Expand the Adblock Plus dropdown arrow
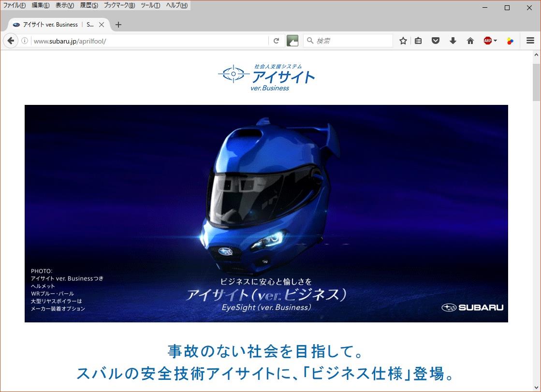The height and width of the screenshot is (392, 541). click(x=496, y=41)
